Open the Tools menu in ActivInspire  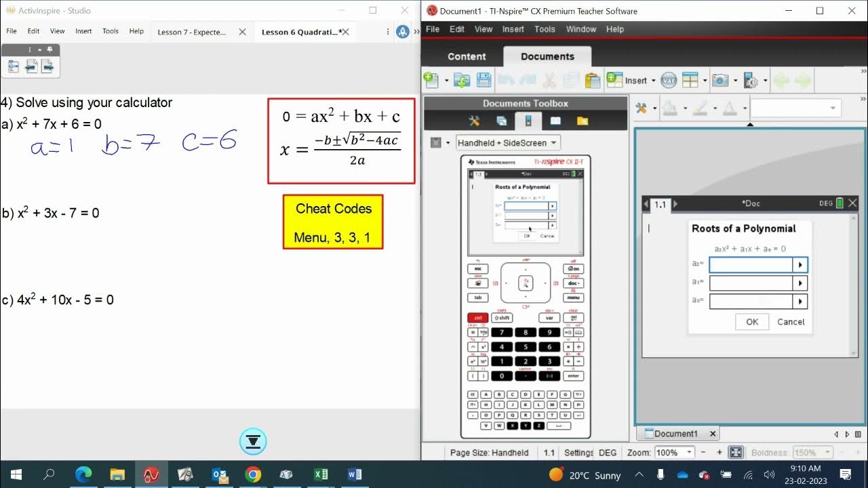(111, 31)
